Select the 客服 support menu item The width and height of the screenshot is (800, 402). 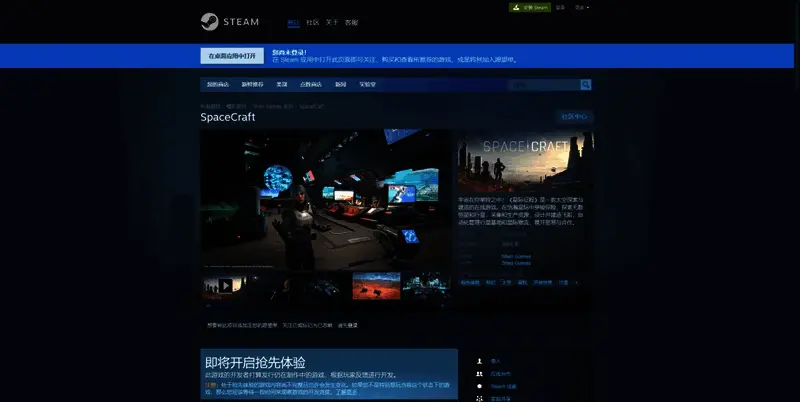coord(352,22)
